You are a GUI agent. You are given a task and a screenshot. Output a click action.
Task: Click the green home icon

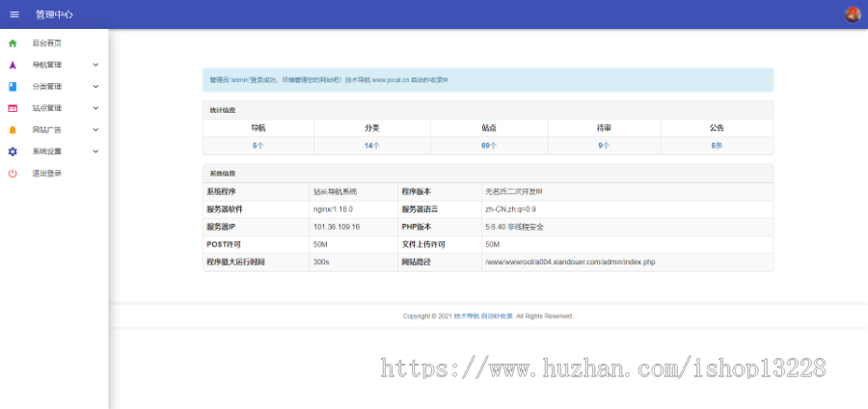point(13,43)
